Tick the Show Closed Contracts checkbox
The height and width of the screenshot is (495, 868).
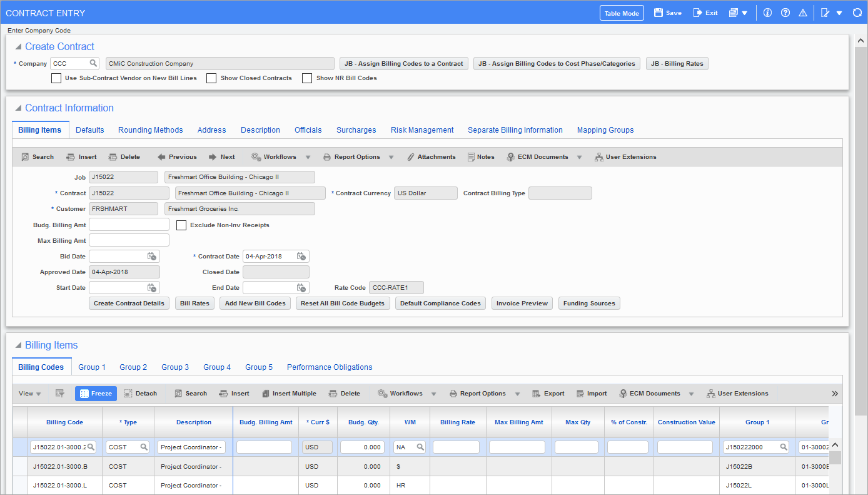(x=211, y=78)
